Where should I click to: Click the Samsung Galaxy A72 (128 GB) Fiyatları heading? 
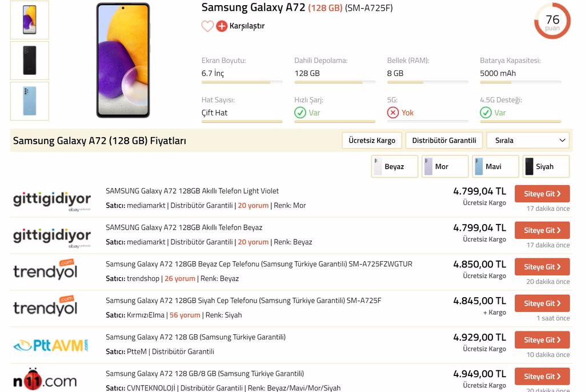click(99, 141)
